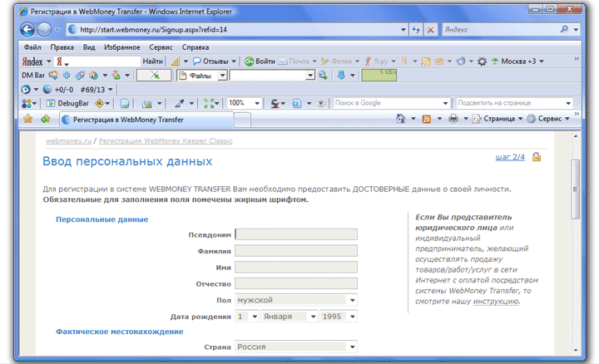Expand the Страна country dropdown
Image resolution: width=599 pixels, height=364 pixels.
click(353, 347)
